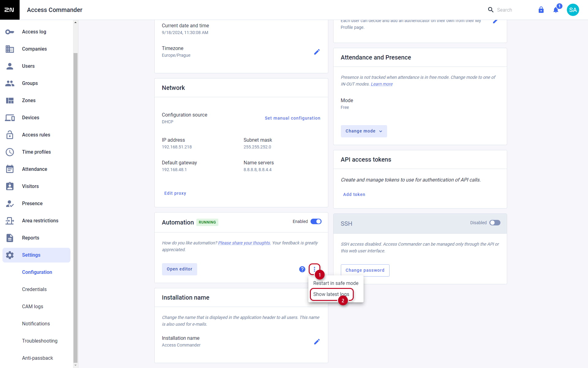Toggle the Automation Enabled switch
The image size is (588, 368).
pos(316,221)
